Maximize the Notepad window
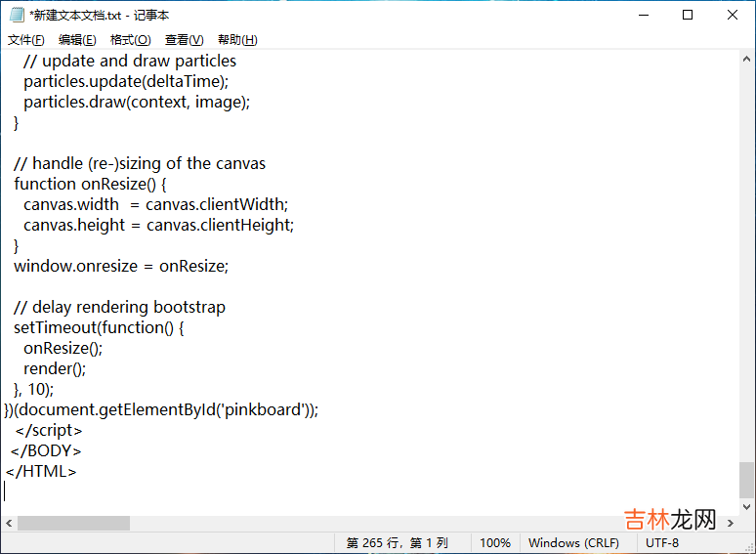The width and height of the screenshot is (756, 554). coord(688,15)
